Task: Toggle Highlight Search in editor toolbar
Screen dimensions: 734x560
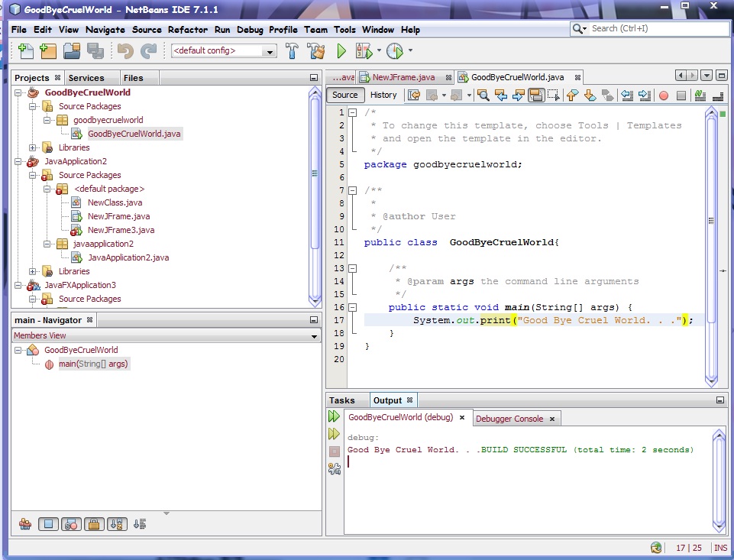Action: pyautogui.click(x=535, y=95)
